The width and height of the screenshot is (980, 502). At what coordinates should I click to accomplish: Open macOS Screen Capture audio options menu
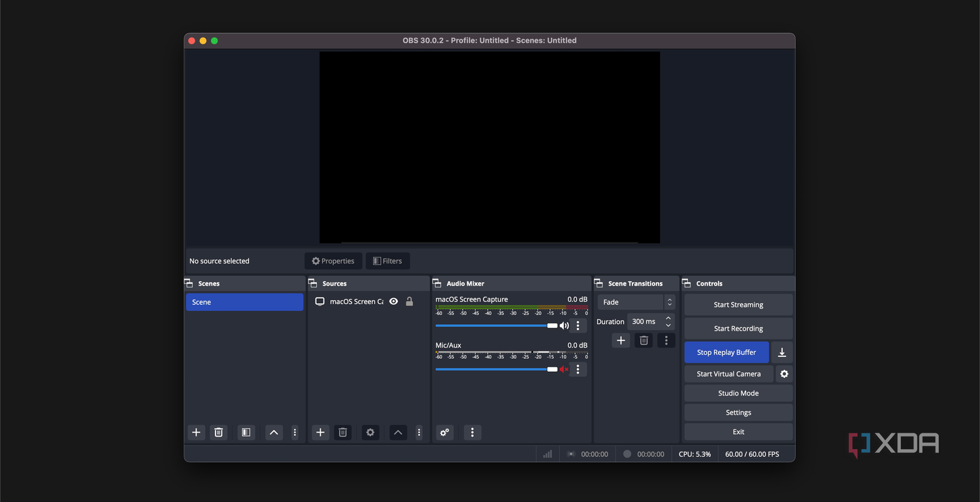pyautogui.click(x=578, y=326)
